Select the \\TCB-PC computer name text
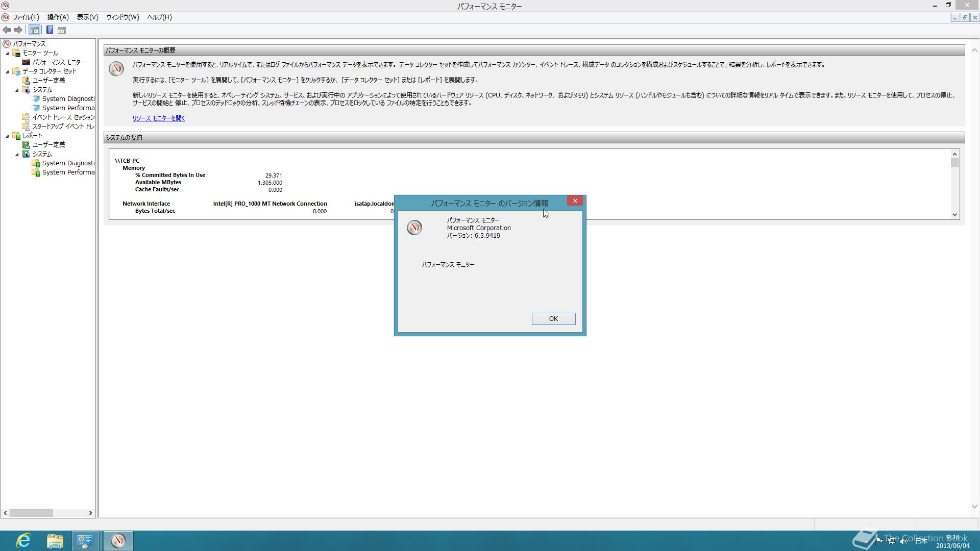The height and width of the screenshot is (551, 980). pyautogui.click(x=127, y=161)
